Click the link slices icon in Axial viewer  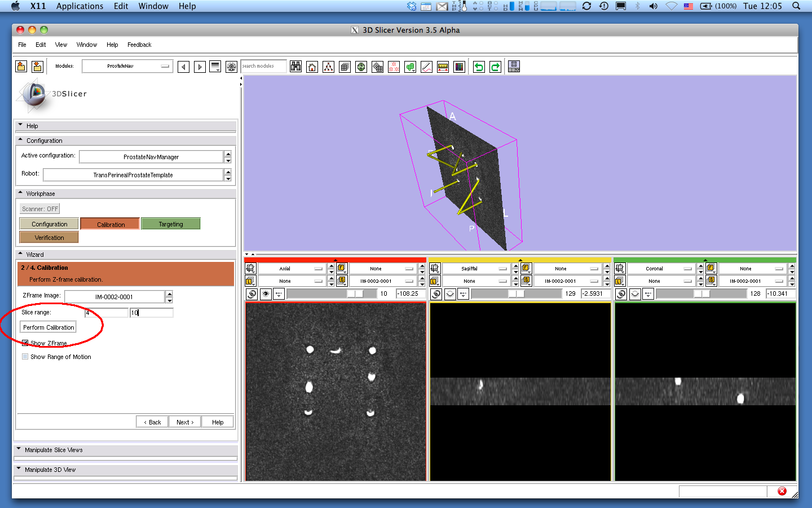[252, 294]
